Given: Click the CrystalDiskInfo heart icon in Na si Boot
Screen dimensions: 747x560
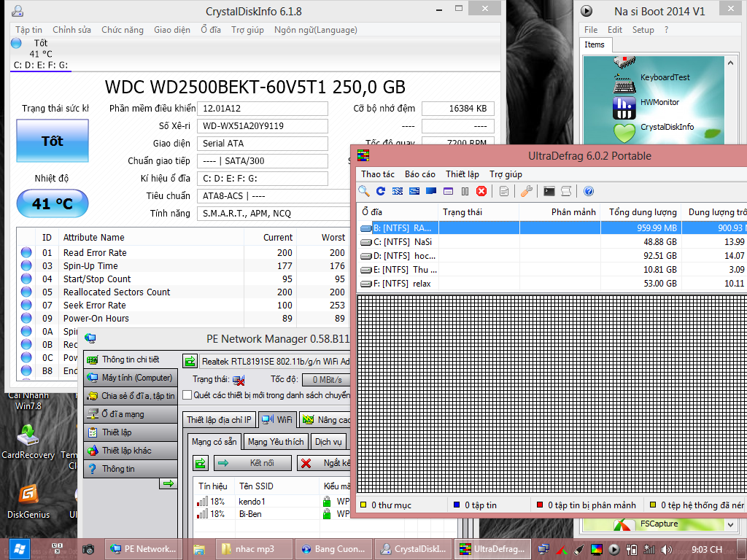Looking at the screenshot, I should click(x=624, y=133).
